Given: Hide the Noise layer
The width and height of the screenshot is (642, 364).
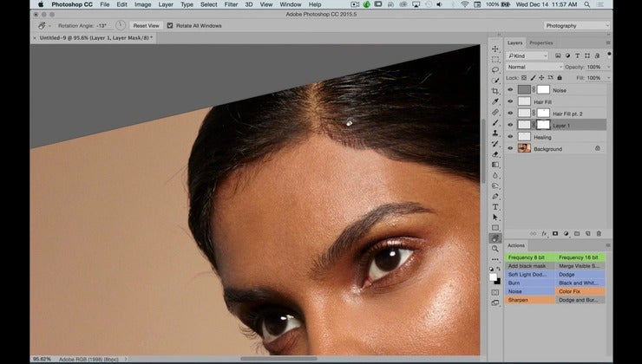Looking at the screenshot, I should point(510,90).
